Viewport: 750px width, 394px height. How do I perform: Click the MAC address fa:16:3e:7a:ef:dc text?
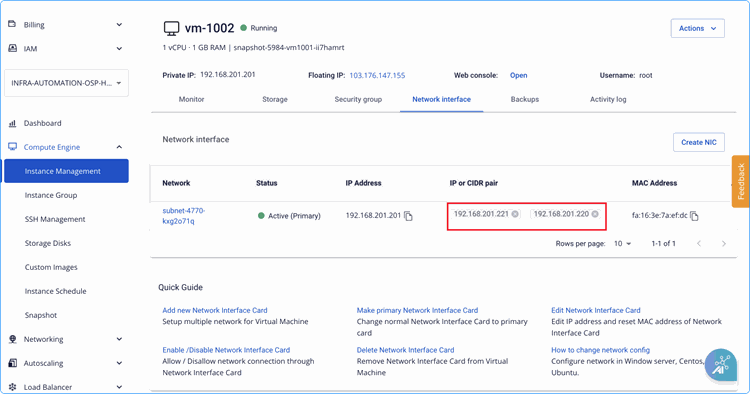tap(659, 216)
